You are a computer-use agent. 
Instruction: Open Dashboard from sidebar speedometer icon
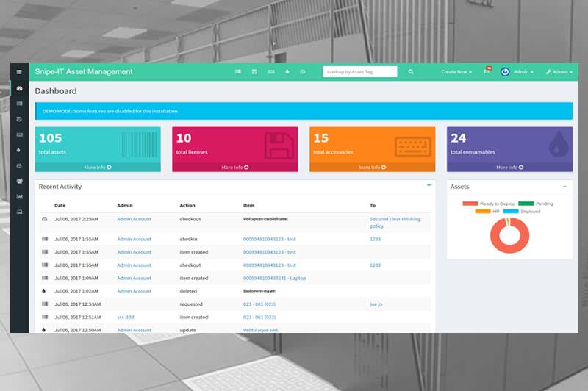coord(19,88)
